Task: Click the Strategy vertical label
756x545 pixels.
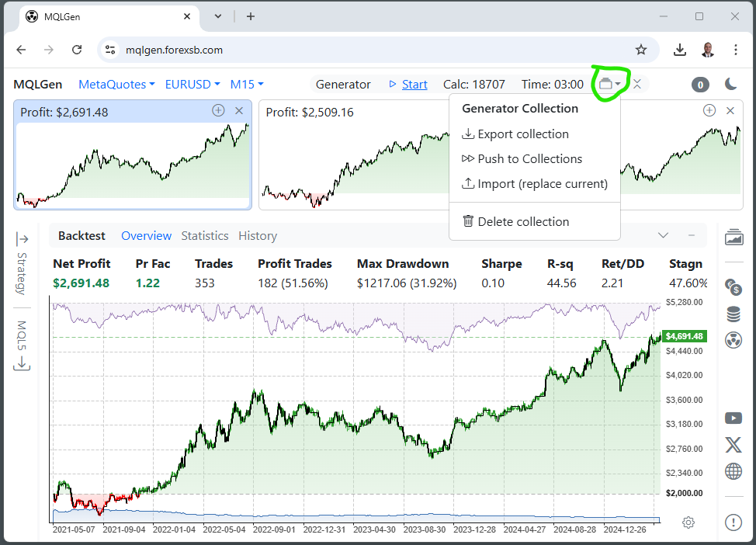Action: [23, 273]
